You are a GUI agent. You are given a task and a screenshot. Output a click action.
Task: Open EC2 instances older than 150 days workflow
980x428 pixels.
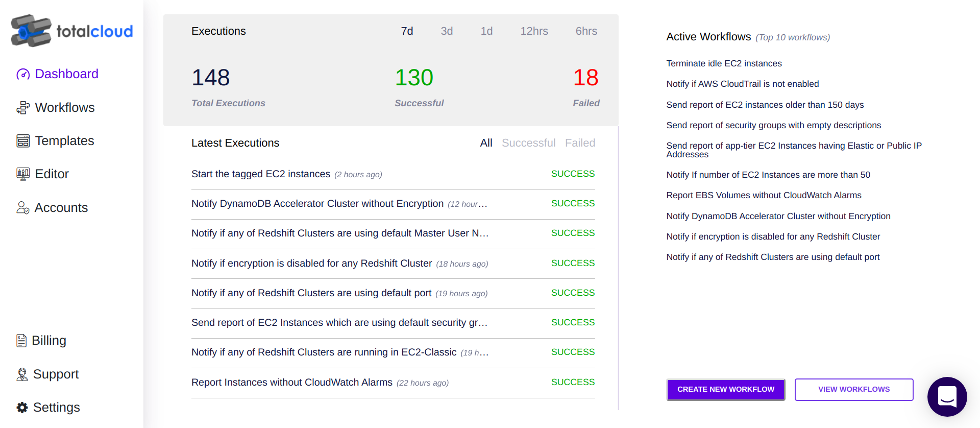point(765,105)
